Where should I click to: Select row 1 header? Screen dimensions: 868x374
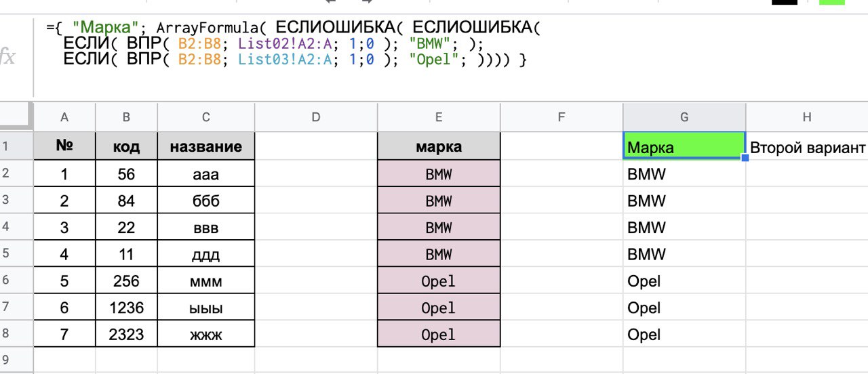16,146
